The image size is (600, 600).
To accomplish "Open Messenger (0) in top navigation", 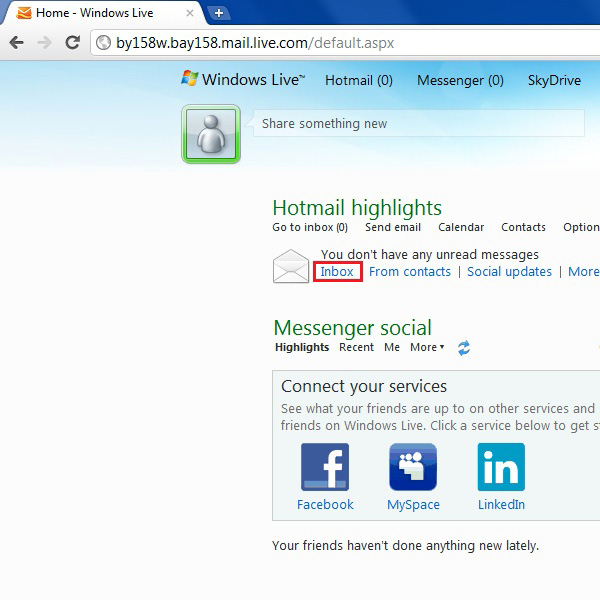I will [x=460, y=80].
